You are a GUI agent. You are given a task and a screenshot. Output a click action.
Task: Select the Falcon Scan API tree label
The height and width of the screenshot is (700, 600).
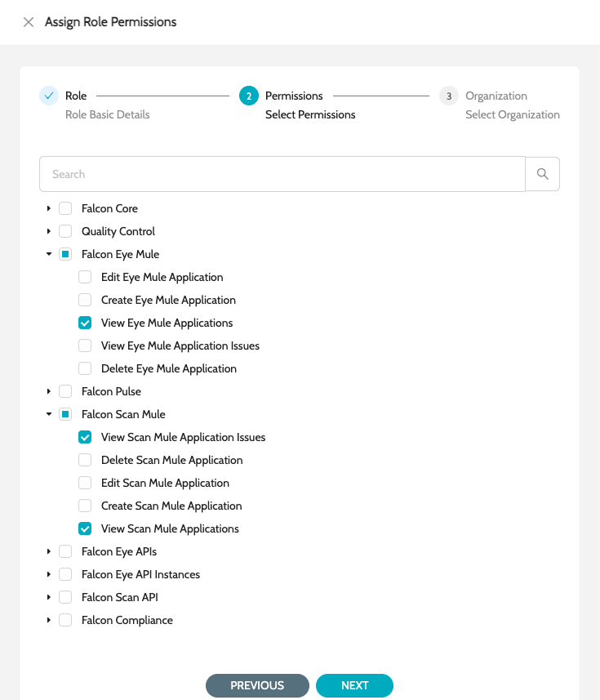tap(119, 597)
